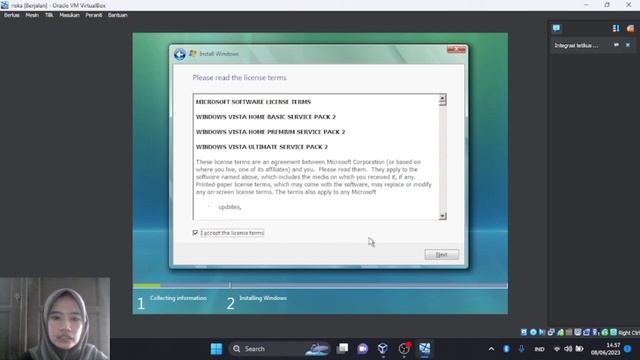Click the 'Please read the license terms' heading
This screenshot has height=360, width=640.
coord(240,78)
